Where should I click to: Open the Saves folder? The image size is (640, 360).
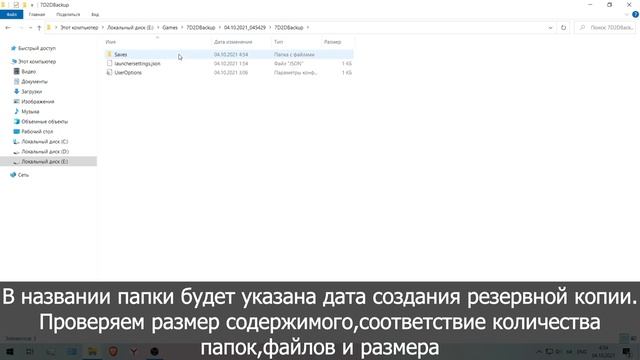click(x=121, y=54)
